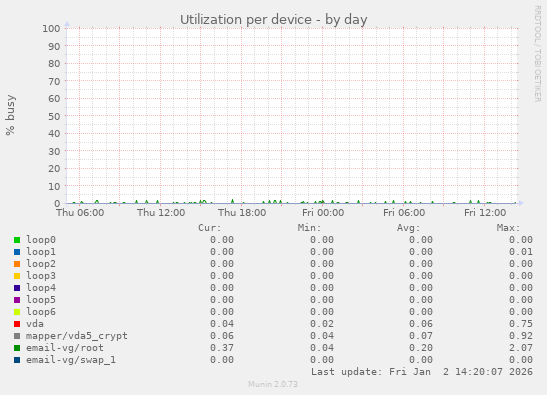
Task: Click the 100 y-axis tick label
Action: pos(51,29)
